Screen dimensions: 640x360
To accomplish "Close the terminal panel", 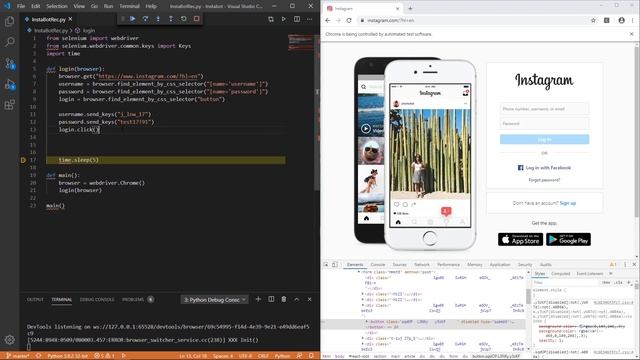I will pos(309,299).
